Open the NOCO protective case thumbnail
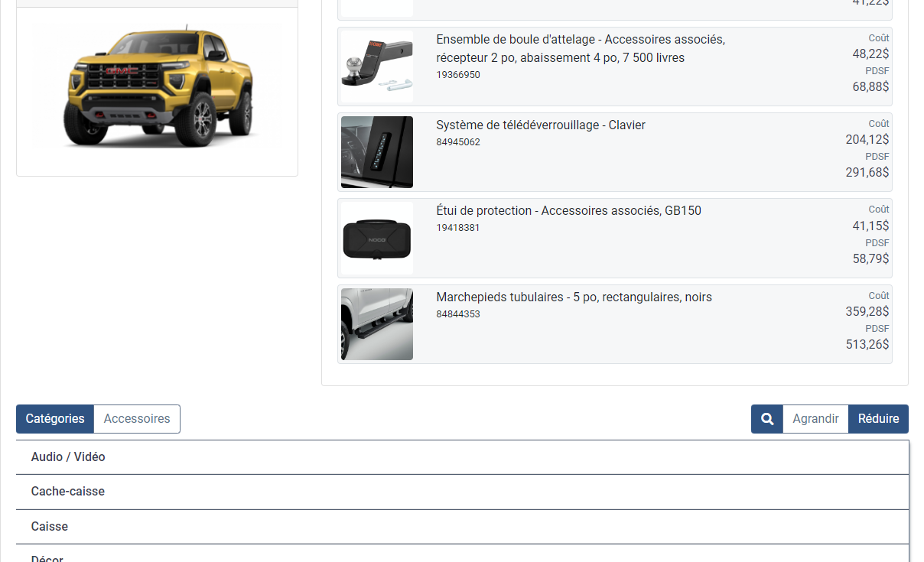The height and width of the screenshot is (562, 924). [x=377, y=238]
